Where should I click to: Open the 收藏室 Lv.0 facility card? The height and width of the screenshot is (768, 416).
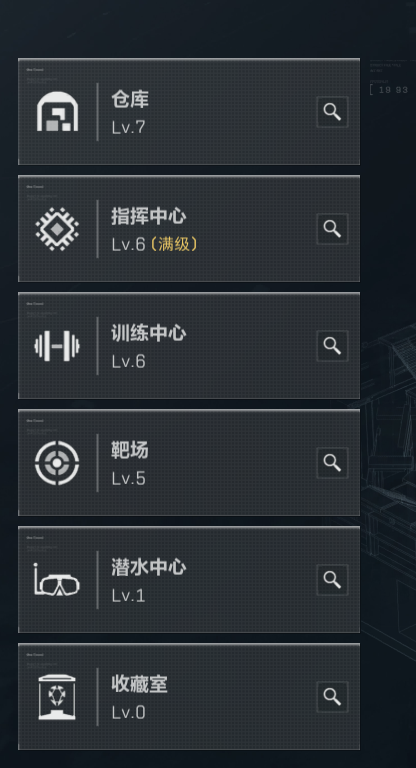pyautogui.click(x=189, y=697)
